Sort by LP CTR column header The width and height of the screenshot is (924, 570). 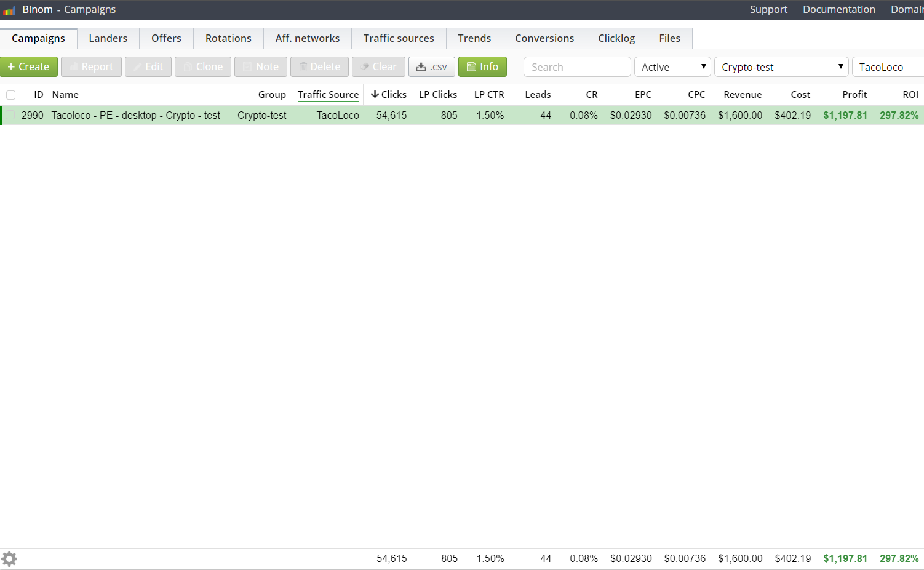[489, 95]
